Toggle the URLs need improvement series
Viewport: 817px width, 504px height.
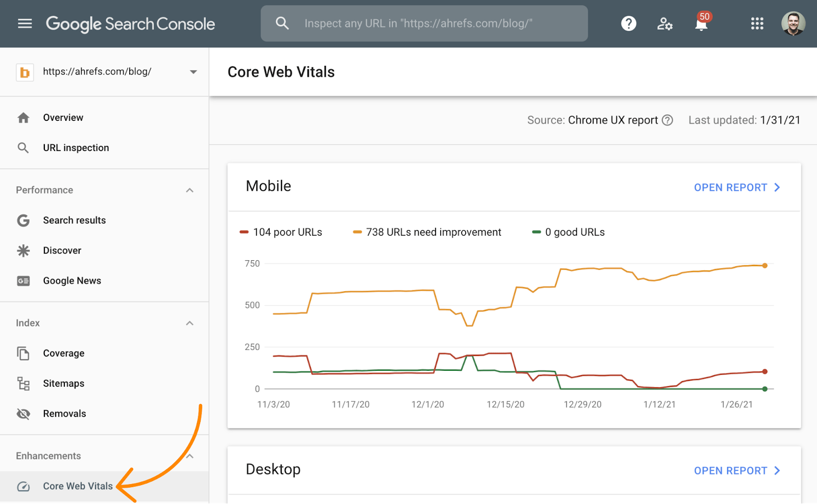[x=427, y=233]
